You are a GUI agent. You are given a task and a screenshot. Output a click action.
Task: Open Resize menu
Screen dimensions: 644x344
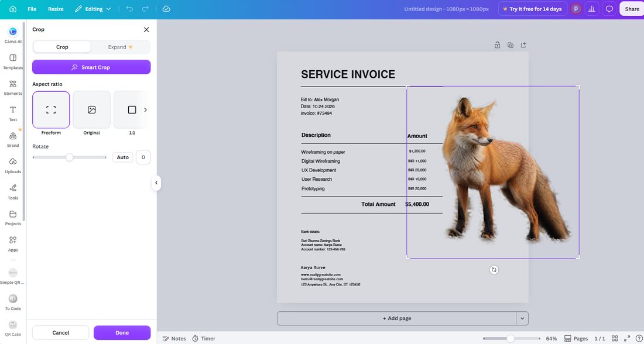coord(56,9)
